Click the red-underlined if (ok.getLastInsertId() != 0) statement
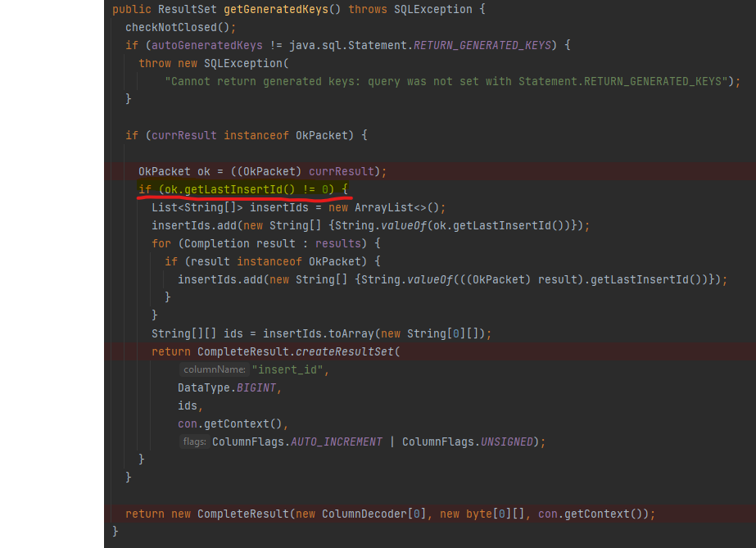The height and width of the screenshot is (548, 756). point(244,189)
